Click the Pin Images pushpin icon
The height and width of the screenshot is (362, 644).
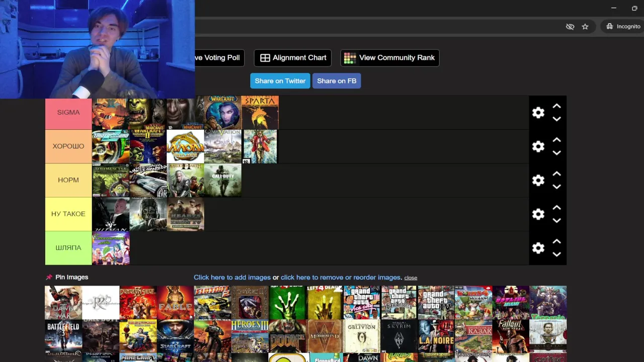(49, 277)
